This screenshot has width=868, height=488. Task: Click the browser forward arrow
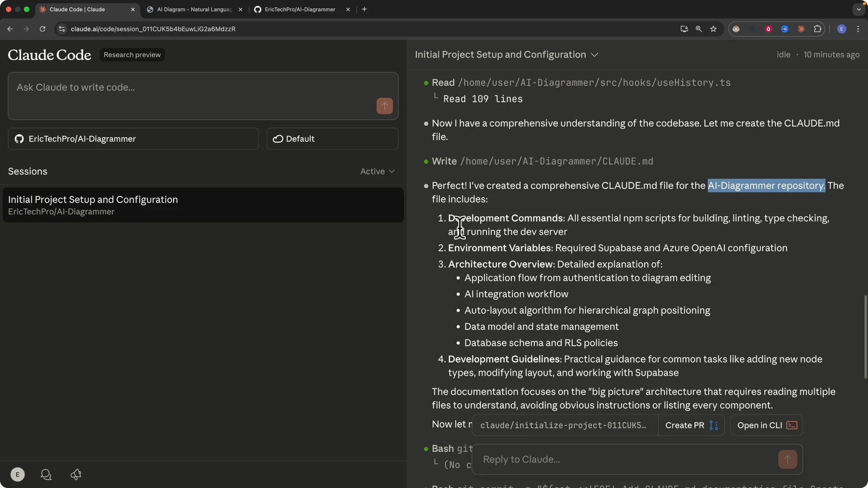26,29
